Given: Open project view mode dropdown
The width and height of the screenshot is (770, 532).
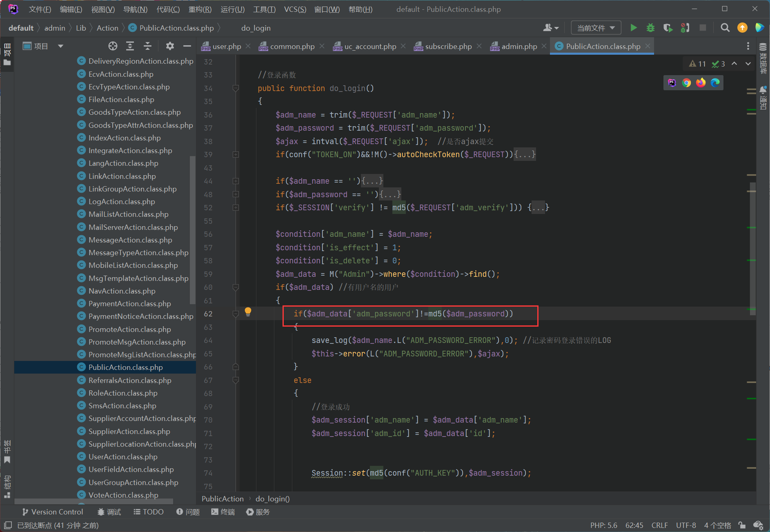Looking at the screenshot, I should click(x=60, y=46).
